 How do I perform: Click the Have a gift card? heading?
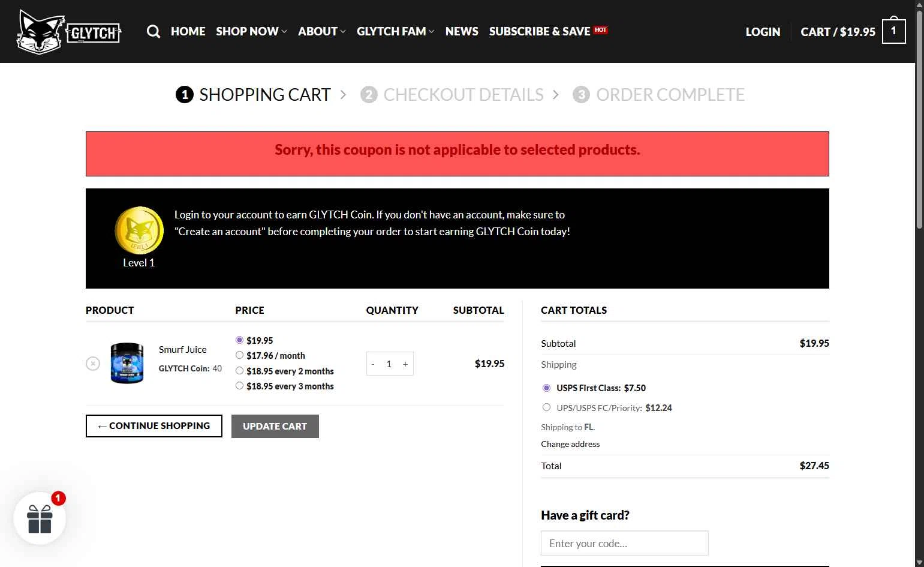(585, 515)
